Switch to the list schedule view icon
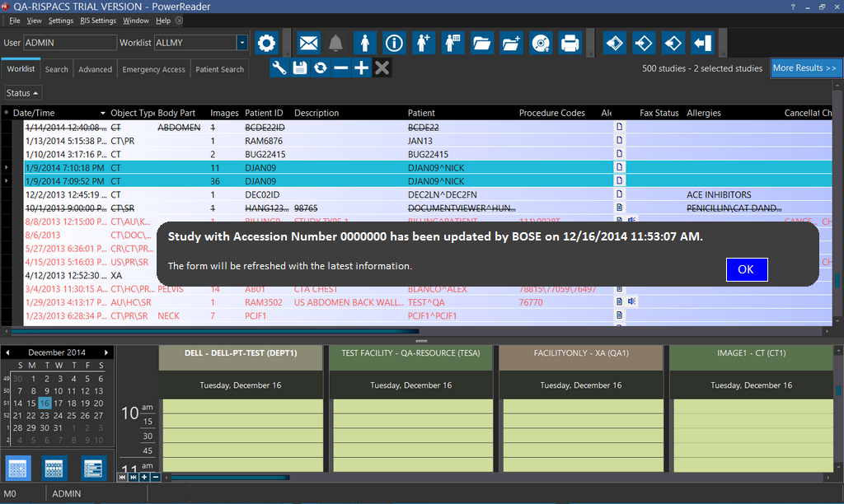 click(x=93, y=468)
